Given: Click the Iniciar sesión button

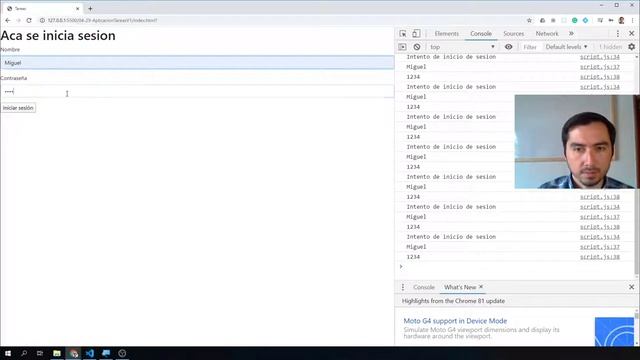Looking at the screenshot, I should tap(18, 108).
